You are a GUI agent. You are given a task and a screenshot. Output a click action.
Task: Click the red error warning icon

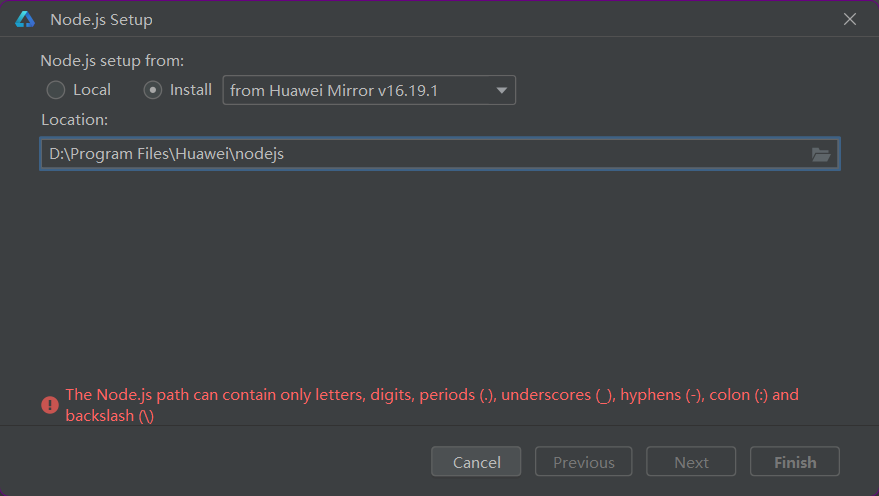coord(50,405)
